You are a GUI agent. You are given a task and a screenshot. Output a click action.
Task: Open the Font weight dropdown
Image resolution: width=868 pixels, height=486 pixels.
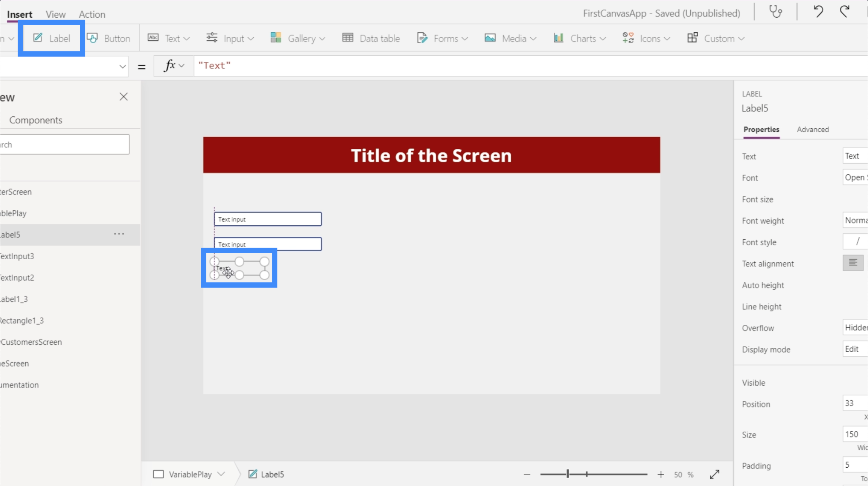click(855, 220)
